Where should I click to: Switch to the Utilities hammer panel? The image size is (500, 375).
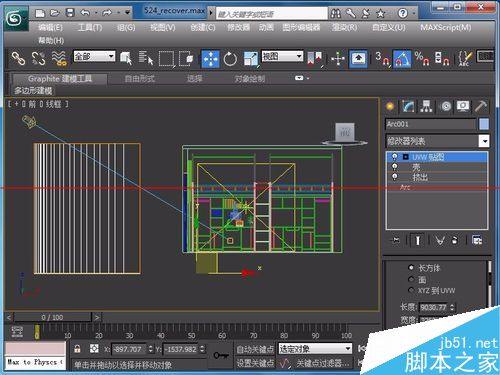point(481,107)
